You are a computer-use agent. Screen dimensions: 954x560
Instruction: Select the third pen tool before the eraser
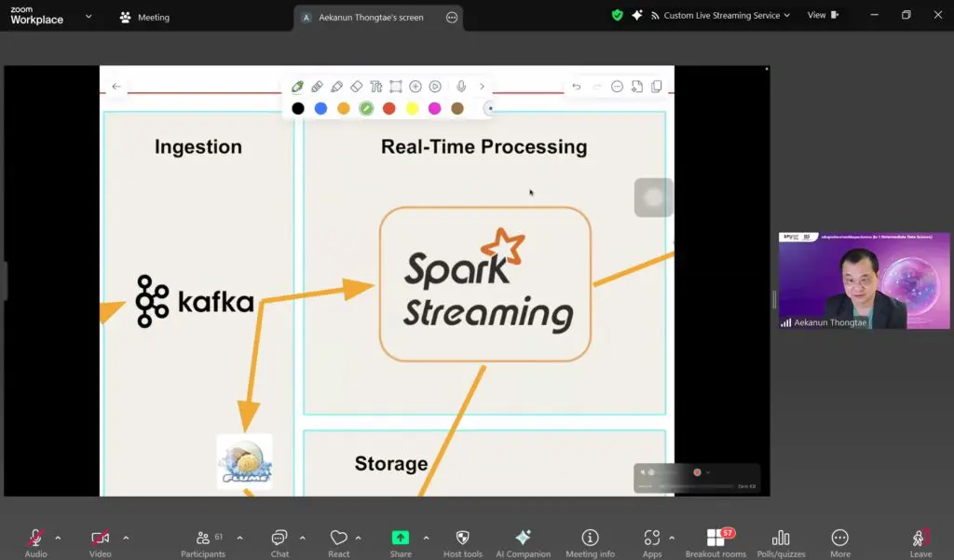pyautogui.click(x=336, y=87)
